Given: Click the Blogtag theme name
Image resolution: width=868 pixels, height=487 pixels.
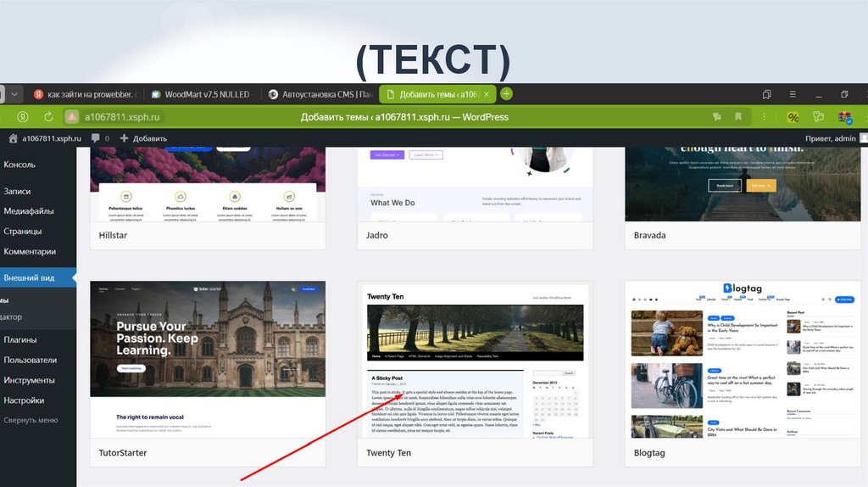Looking at the screenshot, I should (x=649, y=453).
